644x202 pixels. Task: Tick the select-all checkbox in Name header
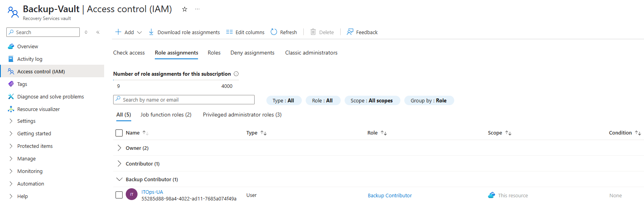tap(119, 133)
